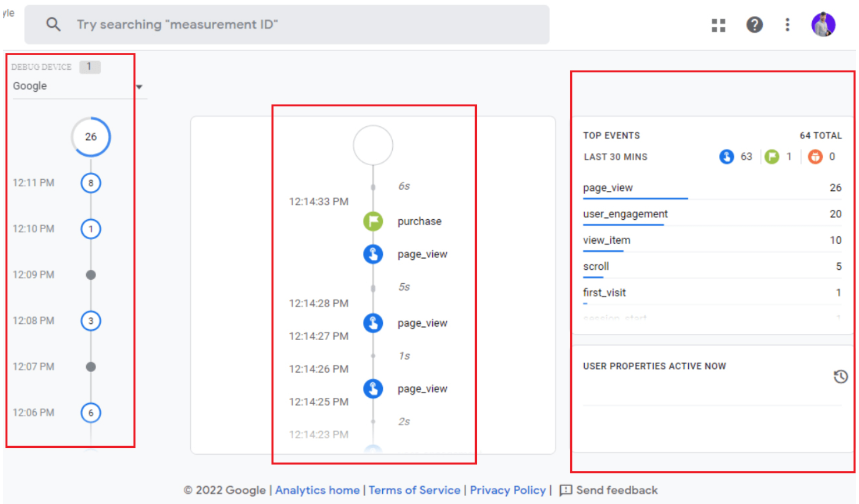Open the Analytics home link

(317, 490)
